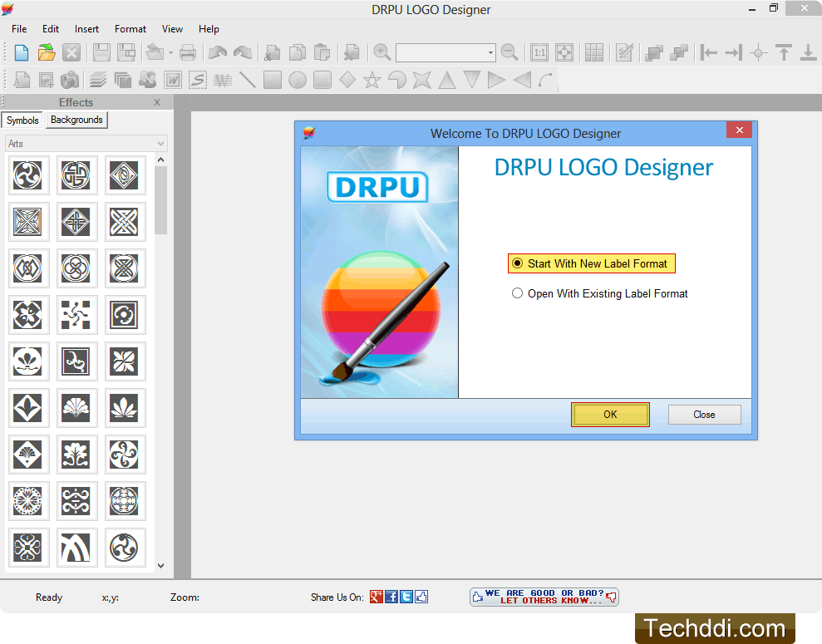Viewport: 822px width, 644px height.
Task: Click the Open folder toolbar icon
Action: pyautogui.click(x=47, y=53)
